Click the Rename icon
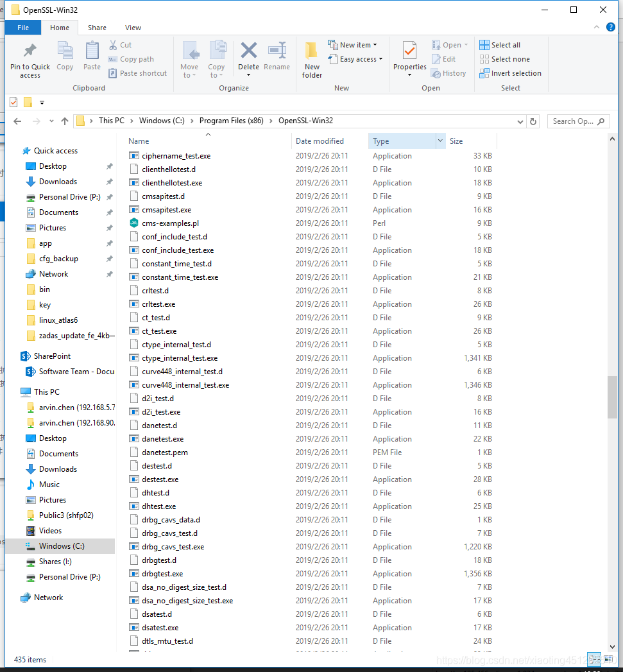The width and height of the screenshot is (623, 672). point(277,50)
